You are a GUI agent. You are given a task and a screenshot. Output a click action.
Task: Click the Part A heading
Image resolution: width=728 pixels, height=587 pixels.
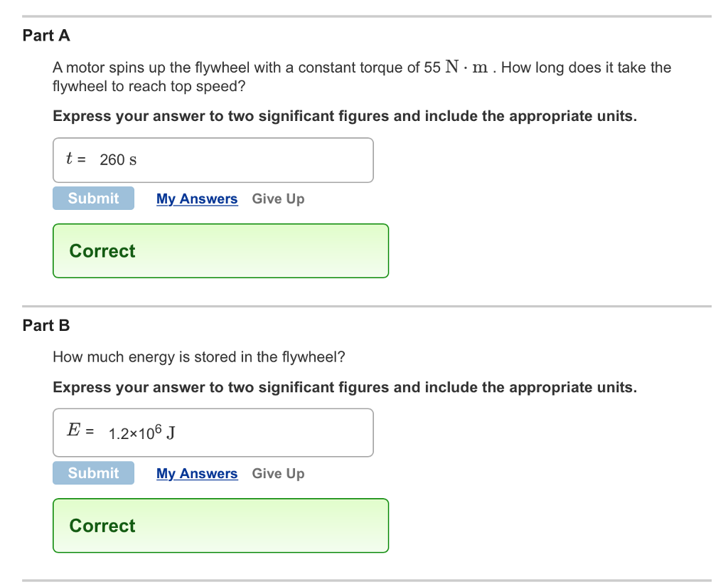pos(46,35)
